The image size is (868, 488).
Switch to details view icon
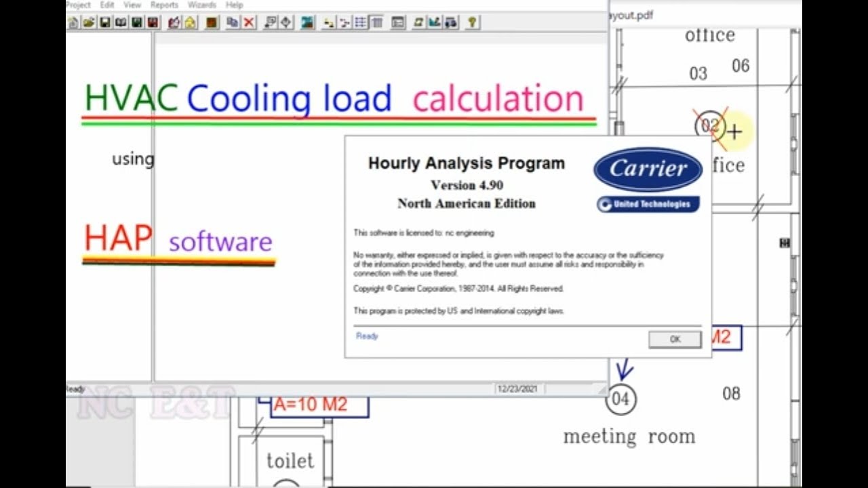pyautogui.click(x=377, y=22)
